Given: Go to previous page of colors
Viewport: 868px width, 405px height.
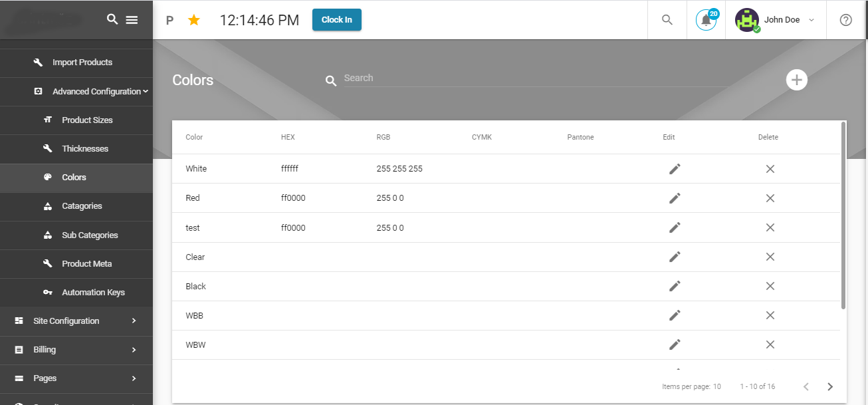Looking at the screenshot, I should click(x=806, y=386).
